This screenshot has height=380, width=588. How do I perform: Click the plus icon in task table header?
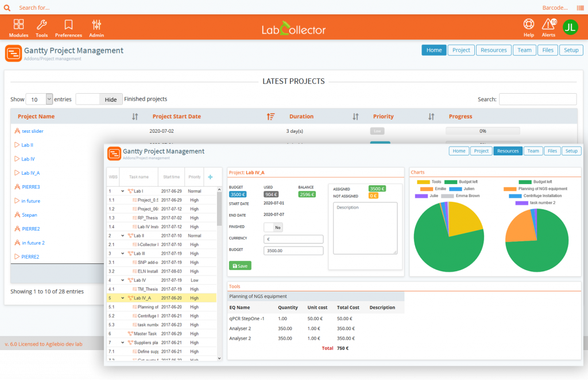210,177
